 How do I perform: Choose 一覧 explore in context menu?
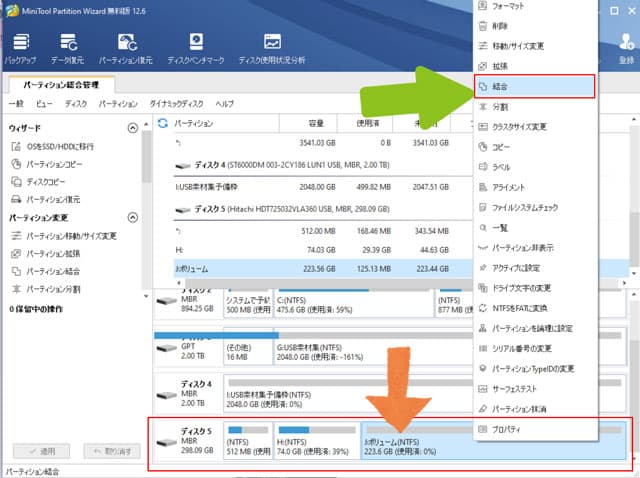pos(536,228)
